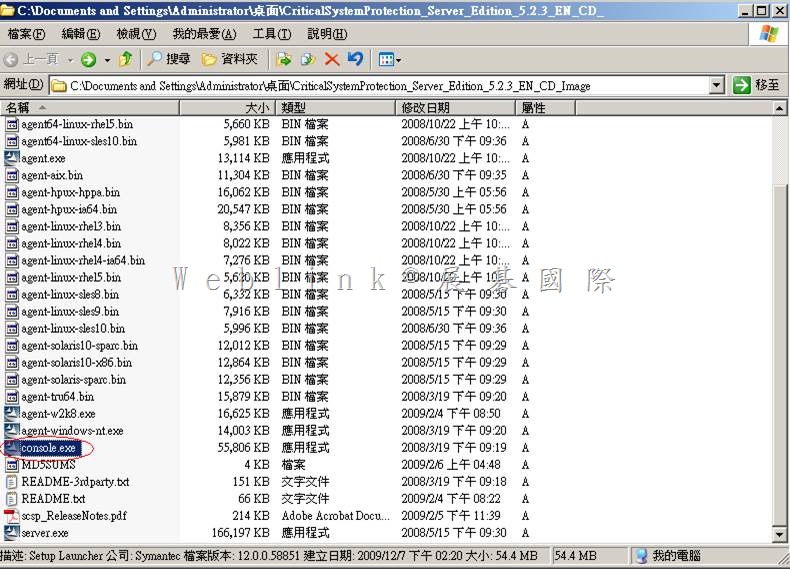Image resolution: width=790 pixels, height=569 pixels.
Task: Expand the address bar dropdown arrow
Action: click(x=716, y=86)
